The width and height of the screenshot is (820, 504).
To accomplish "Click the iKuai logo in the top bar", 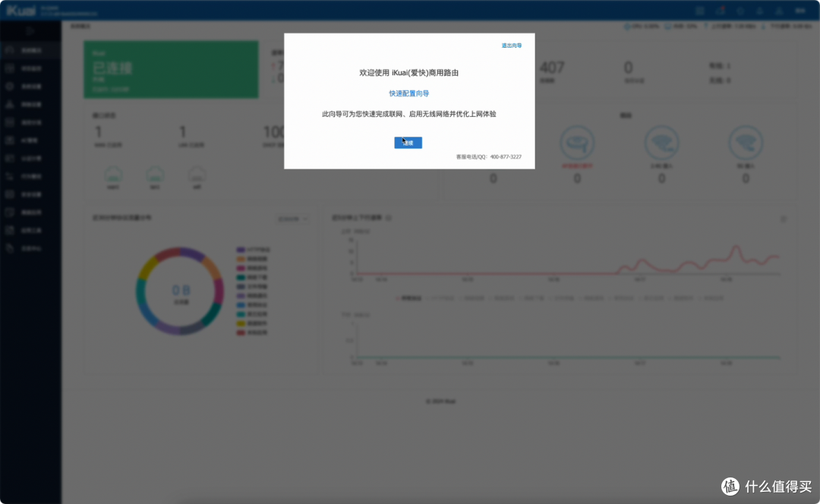I will (x=21, y=10).
